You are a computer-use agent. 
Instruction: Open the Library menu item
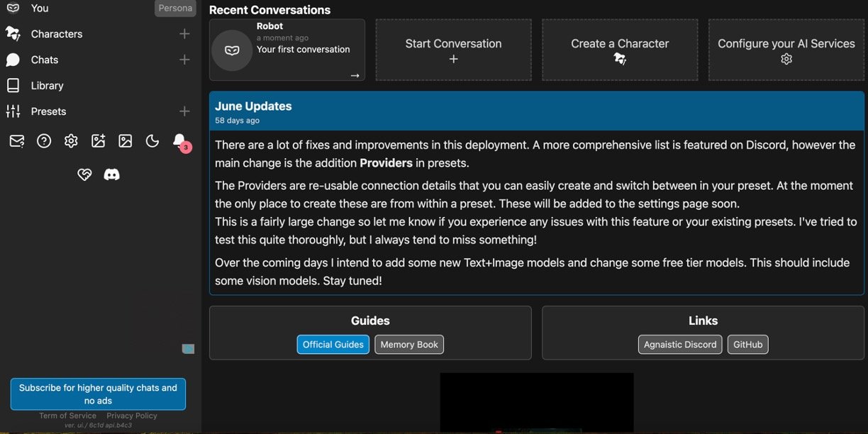tap(47, 86)
